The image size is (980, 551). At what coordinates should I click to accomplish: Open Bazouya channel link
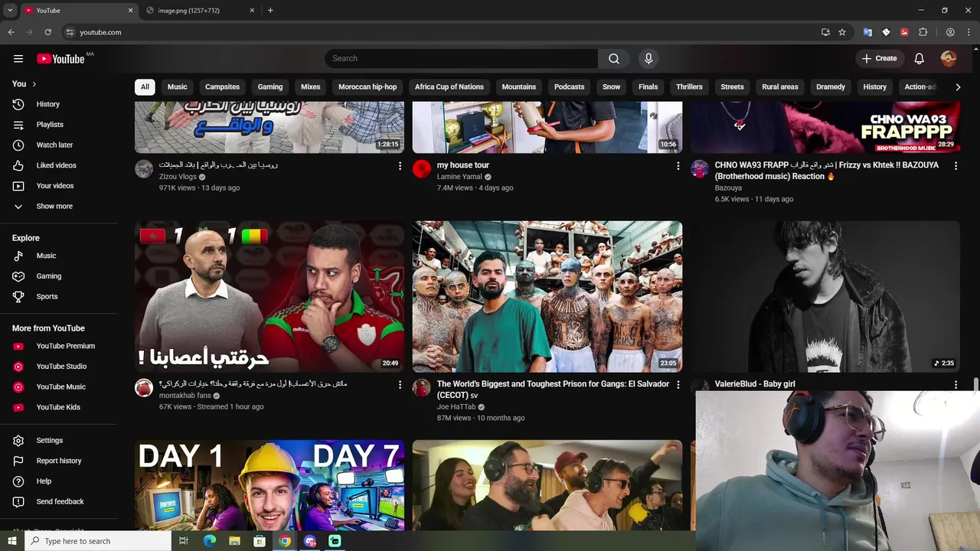point(728,187)
